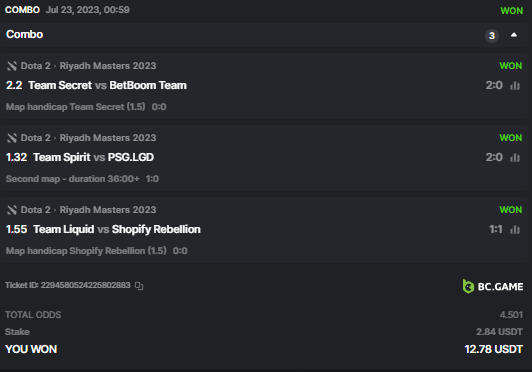Screen dimensions: 532x372
Task: Click Dota 2 icon in Team Liquid row
Action: (x=12, y=210)
